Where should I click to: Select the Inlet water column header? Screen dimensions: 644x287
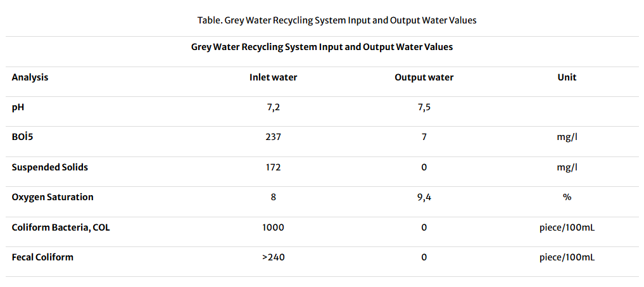coord(273,77)
